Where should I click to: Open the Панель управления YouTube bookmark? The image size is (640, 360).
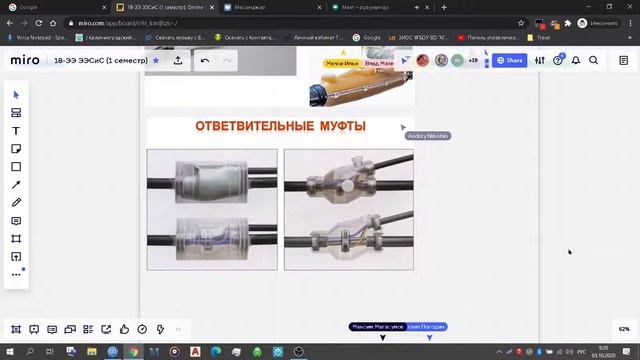[x=488, y=38]
